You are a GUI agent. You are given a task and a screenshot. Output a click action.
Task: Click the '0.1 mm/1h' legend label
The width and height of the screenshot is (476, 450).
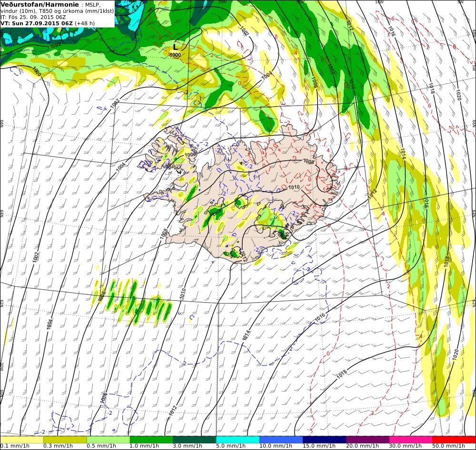[15, 446]
